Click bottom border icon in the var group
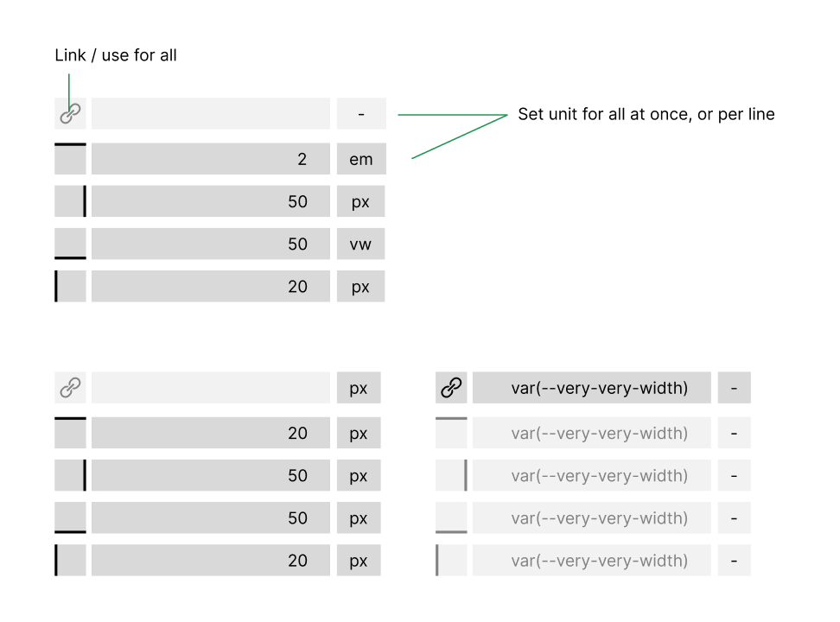This screenshot has width=840, height=622. pyautogui.click(x=451, y=517)
